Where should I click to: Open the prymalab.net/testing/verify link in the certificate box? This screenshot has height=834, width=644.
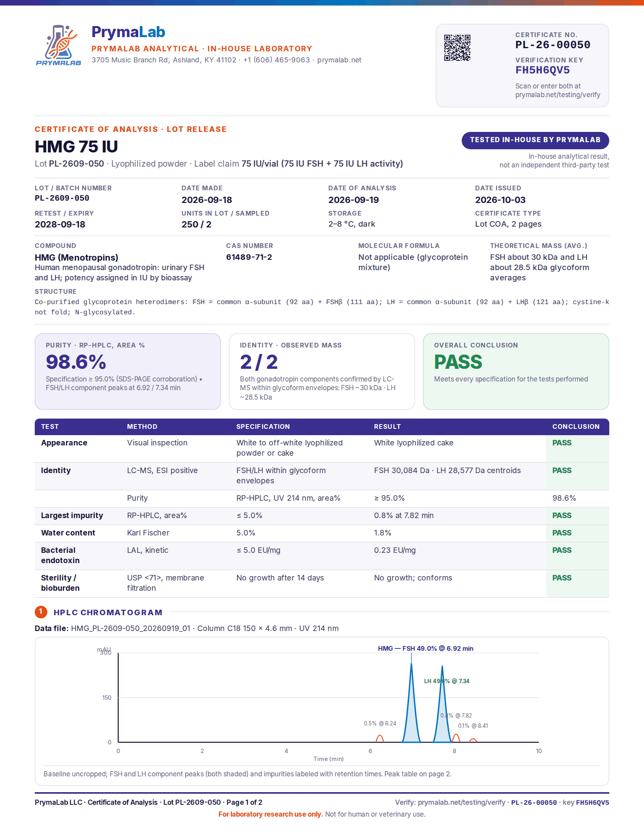click(558, 95)
